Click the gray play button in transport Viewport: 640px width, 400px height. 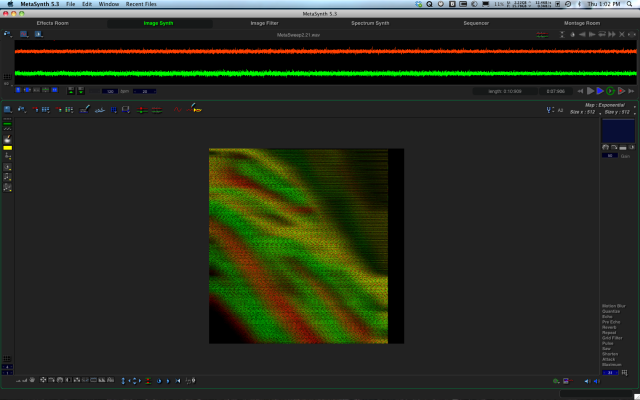tap(590, 91)
